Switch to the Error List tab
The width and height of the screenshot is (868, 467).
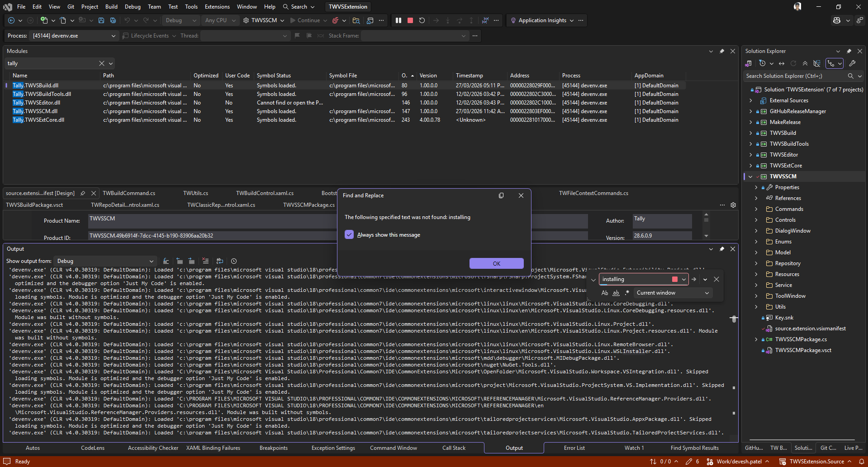coord(574,448)
